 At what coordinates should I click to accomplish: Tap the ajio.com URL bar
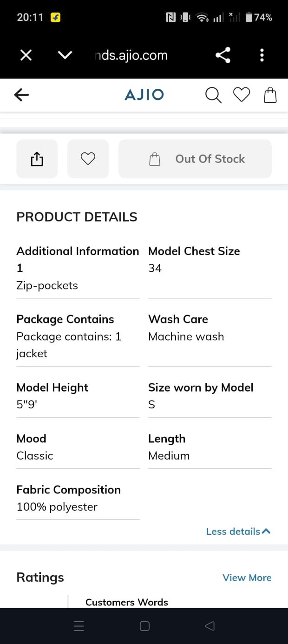coord(131,55)
